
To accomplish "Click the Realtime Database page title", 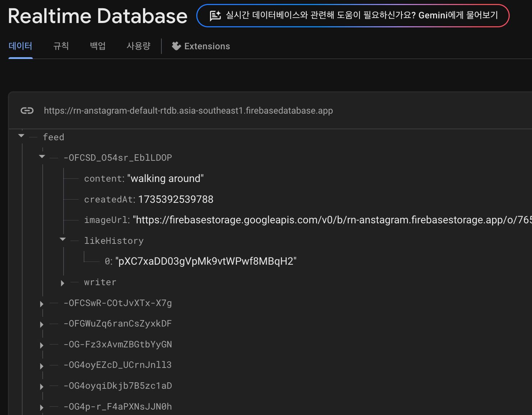I will point(98,16).
